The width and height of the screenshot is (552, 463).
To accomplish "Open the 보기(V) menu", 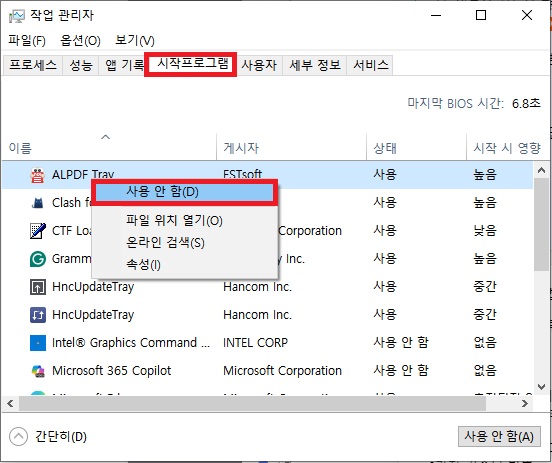I will [135, 41].
